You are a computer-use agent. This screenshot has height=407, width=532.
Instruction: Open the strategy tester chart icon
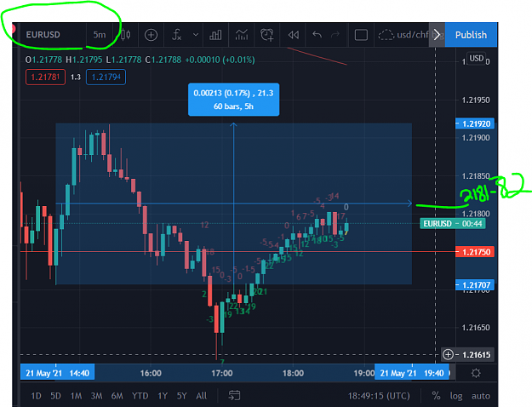click(242, 35)
